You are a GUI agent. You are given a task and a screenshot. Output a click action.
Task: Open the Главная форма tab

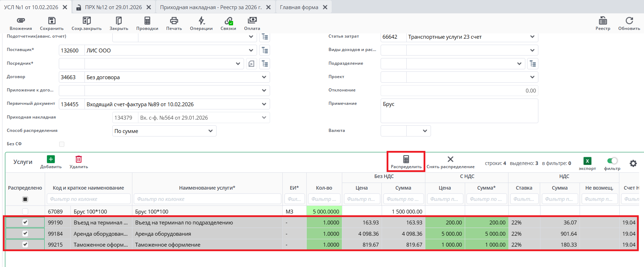tap(299, 7)
